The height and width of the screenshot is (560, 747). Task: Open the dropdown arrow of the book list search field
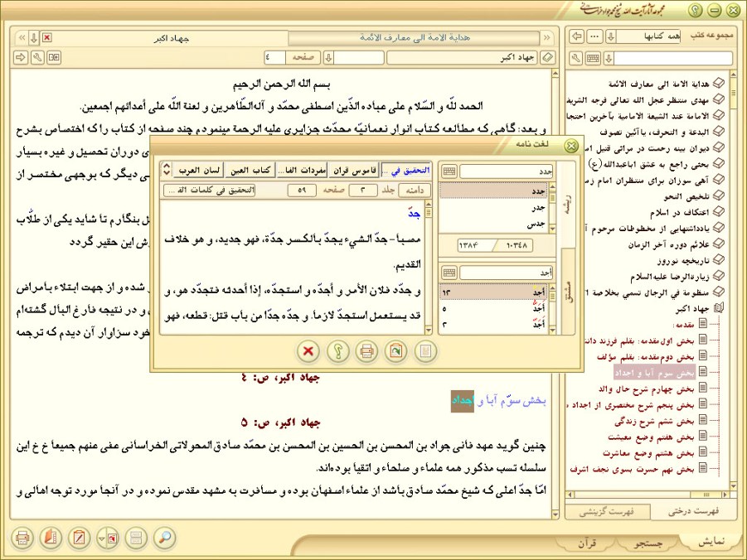point(609,58)
